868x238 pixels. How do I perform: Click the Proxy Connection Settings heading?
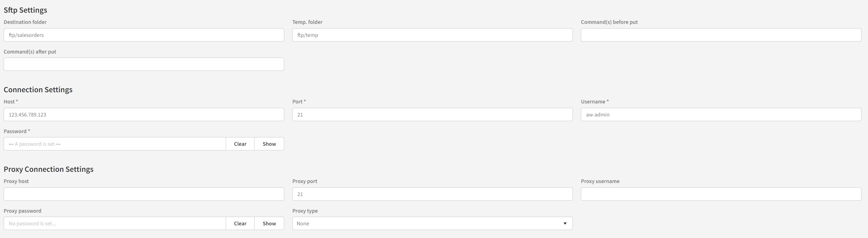point(48,169)
